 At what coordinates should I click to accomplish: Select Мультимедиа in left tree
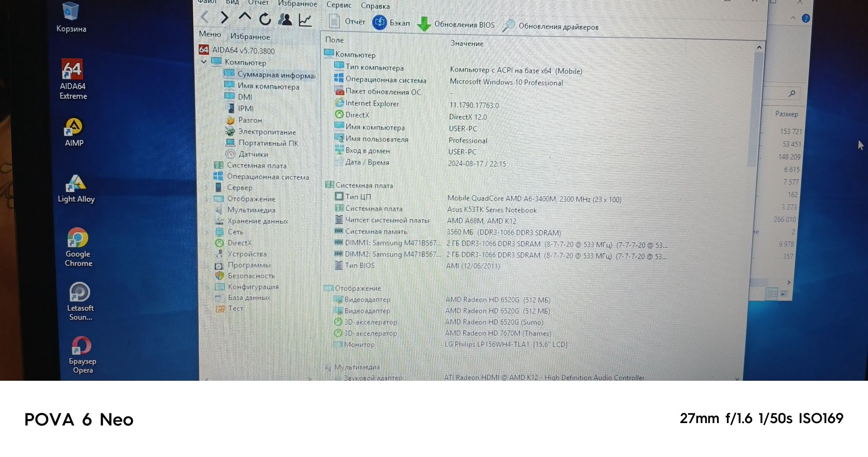(x=245, y=210)
